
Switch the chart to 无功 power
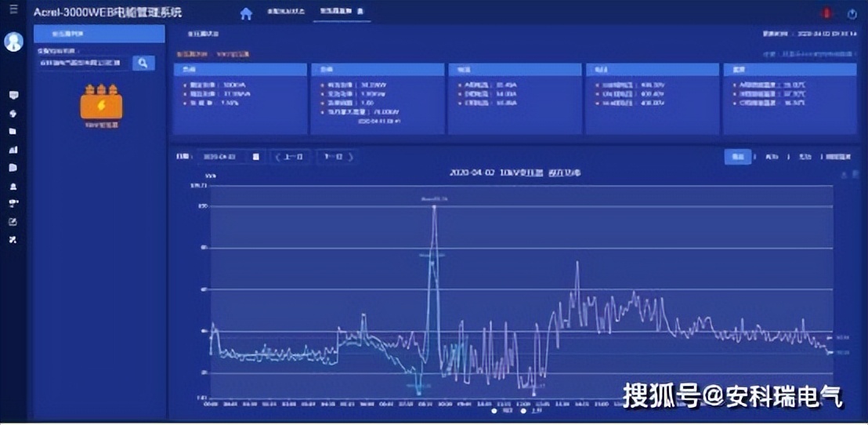coord(804,157)
